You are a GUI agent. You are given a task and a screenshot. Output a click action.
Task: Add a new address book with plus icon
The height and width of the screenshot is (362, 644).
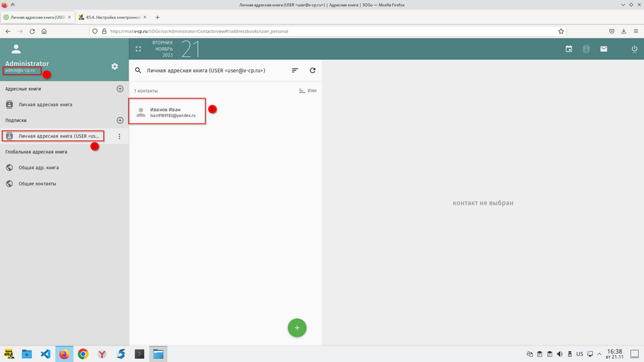click(120, 89)
